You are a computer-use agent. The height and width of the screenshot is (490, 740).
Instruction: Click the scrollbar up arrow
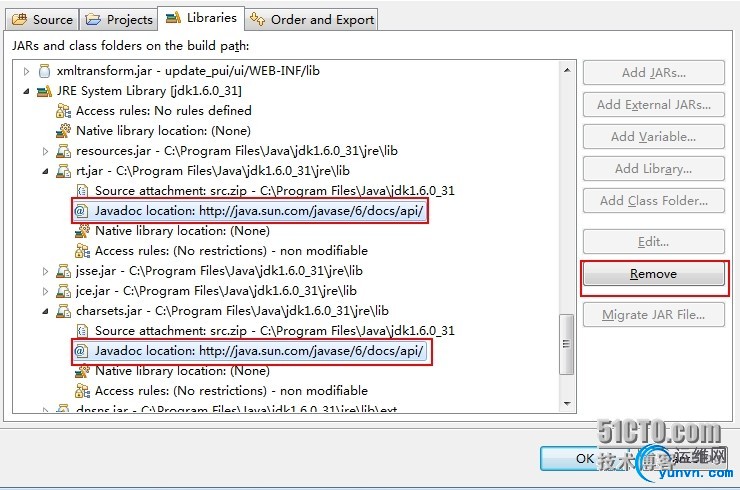[567, 70]
